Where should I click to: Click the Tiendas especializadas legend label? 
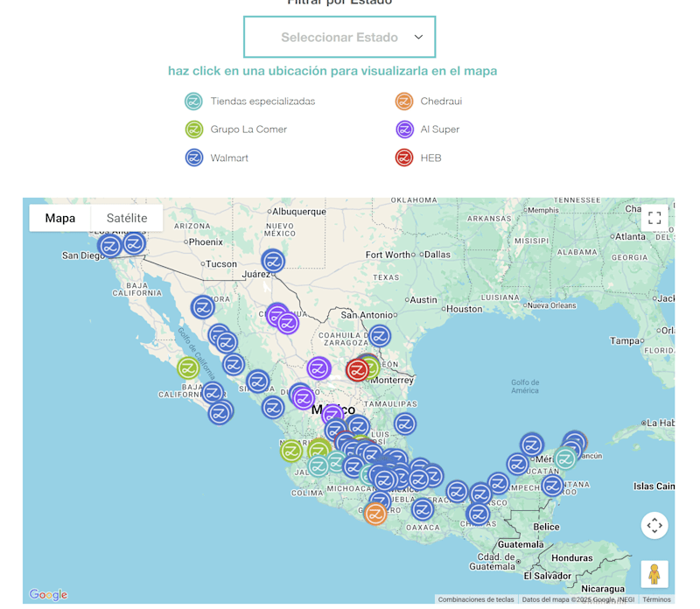(x=263, y=101)
